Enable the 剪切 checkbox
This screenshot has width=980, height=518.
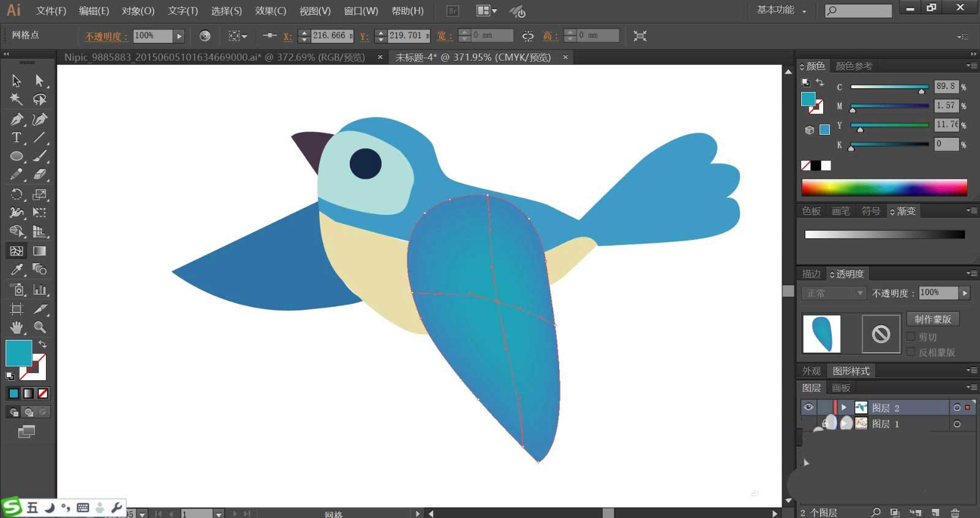[x=911, y=337]
